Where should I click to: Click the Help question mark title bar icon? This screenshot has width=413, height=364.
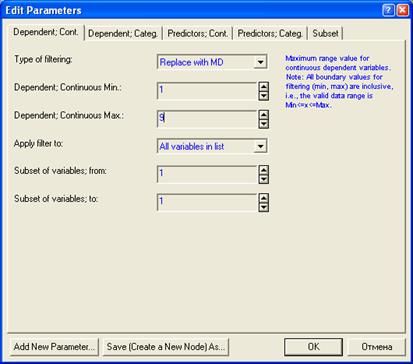[388, 10]
